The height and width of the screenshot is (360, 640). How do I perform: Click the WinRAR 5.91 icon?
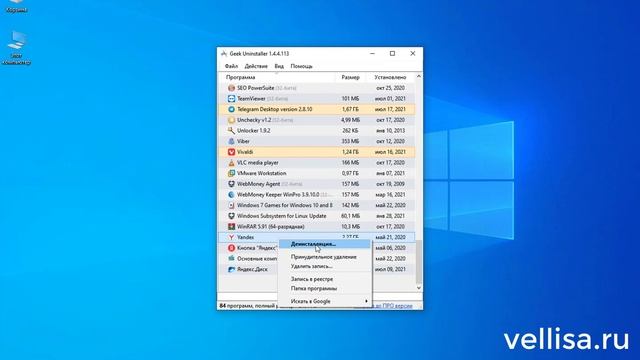(x=231, y=227)
